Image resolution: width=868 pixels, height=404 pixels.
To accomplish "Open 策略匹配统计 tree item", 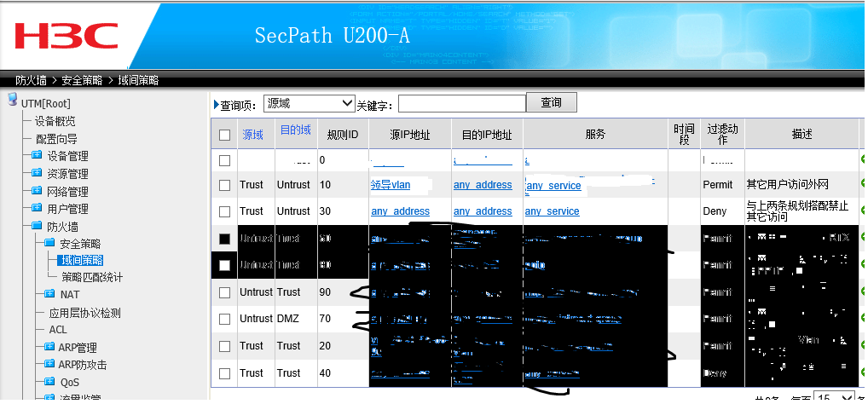I will tap(92, 277).
